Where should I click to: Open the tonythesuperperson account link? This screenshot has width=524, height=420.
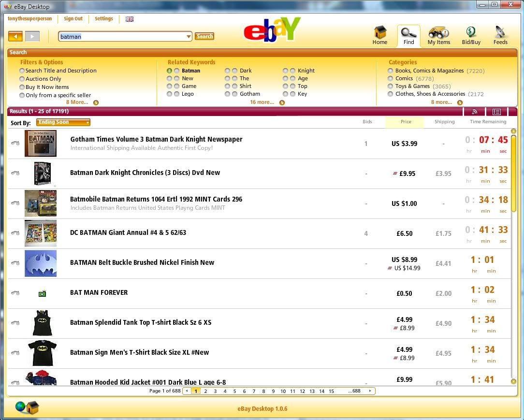click(x=30, y=19)
